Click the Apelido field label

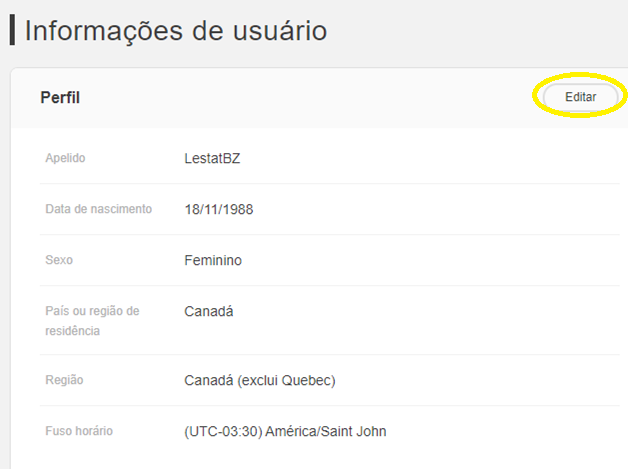click(66, 158)
